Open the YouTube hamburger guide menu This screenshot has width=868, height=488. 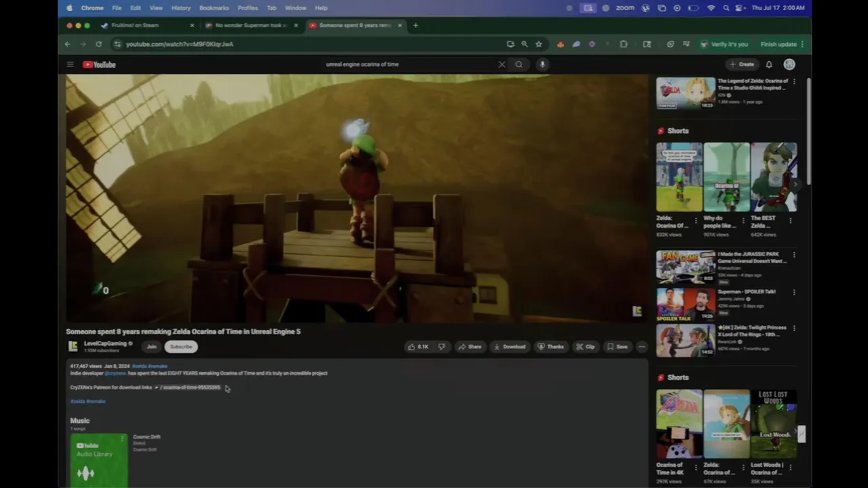click(70, 64)
